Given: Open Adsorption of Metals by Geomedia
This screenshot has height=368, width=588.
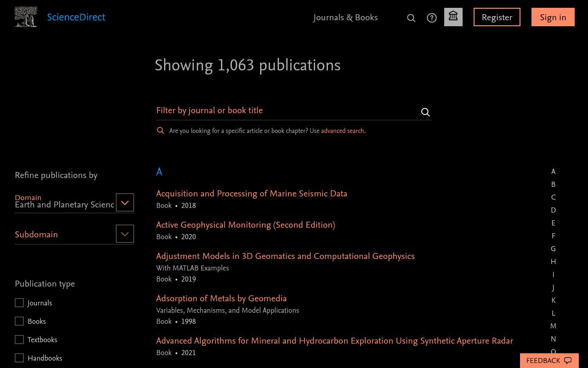Looking at the screenshot, I should [221, 299].
